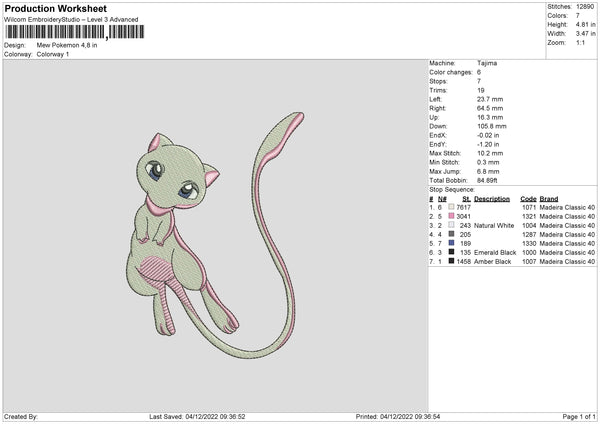Click thread code 1330

tap(529, 243)
